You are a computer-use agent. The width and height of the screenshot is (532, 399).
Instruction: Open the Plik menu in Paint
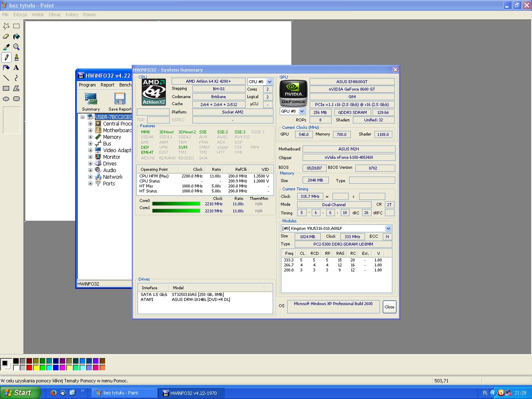[x=5, y=15]
